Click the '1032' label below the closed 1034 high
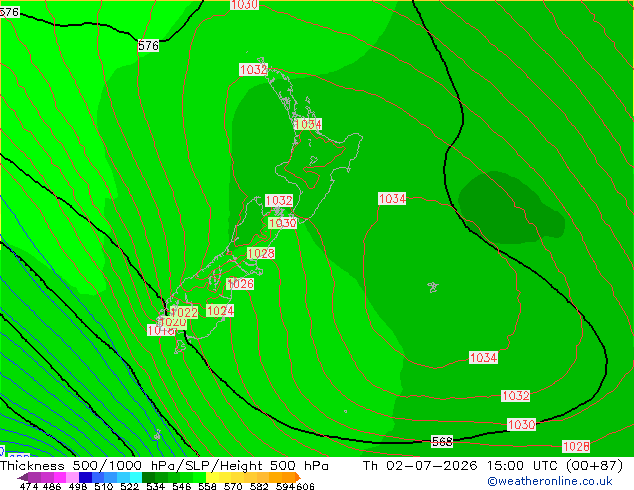 (516, 395)
